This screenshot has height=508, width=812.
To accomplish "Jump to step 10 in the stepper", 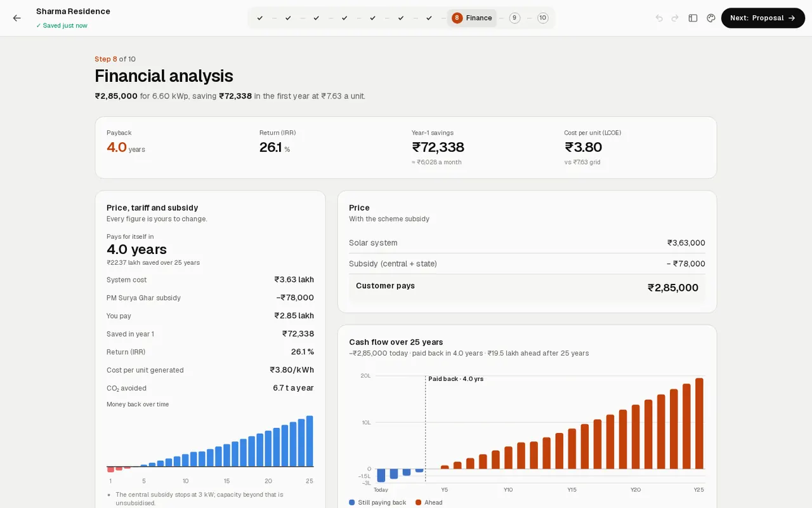I will click(x=542, y=18).
